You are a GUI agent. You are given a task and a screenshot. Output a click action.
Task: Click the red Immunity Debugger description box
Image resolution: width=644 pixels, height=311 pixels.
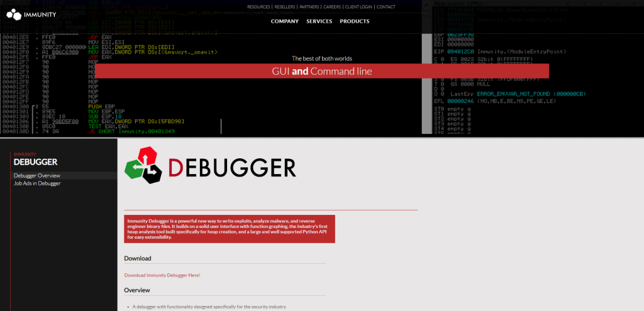click(x=230, y=229)
